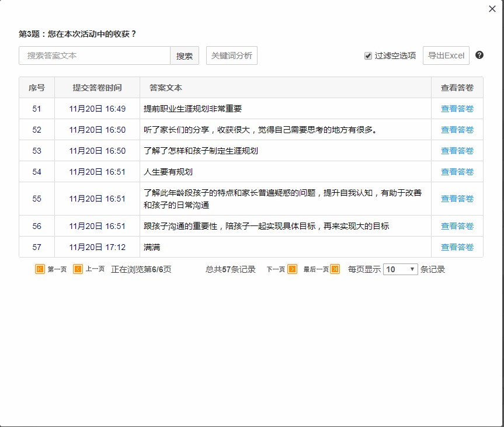
Task: Select the 正在浏览第6/6页 page indicator
Action: (x=141, y=269)
